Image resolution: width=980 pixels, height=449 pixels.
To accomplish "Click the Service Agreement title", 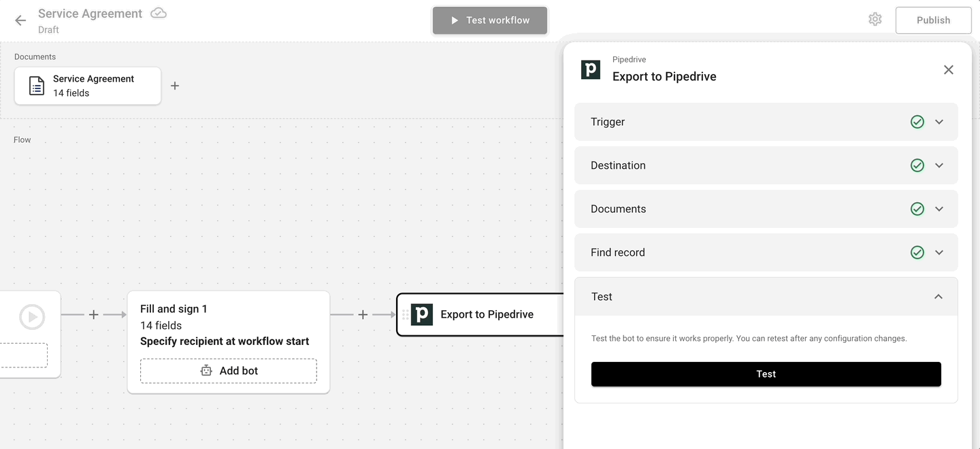I will [91, 14].
